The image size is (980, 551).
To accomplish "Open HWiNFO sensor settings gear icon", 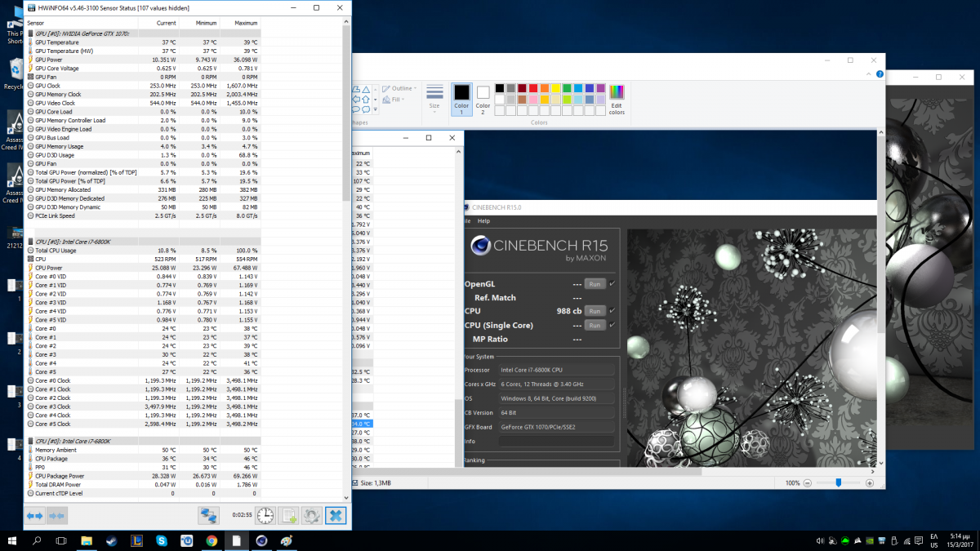I will (x=311, y=516).
